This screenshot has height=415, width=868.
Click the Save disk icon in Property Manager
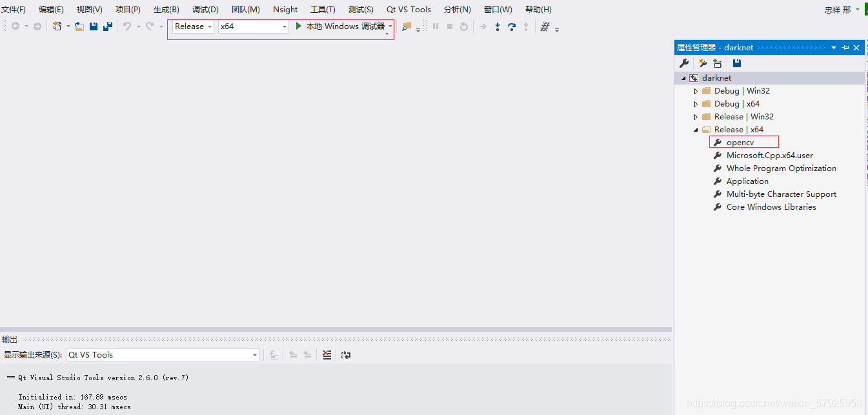pos(737,63)
